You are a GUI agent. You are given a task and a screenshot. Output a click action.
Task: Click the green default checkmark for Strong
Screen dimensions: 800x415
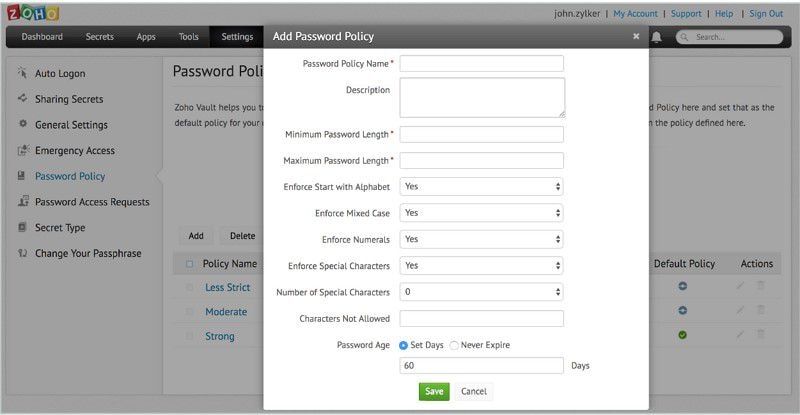(682, 336)
